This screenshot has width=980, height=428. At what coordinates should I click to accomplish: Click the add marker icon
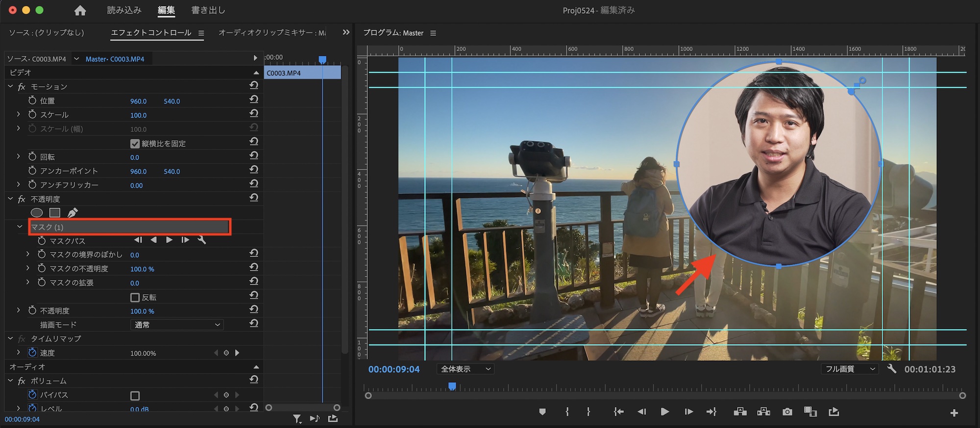click(542, 412)
